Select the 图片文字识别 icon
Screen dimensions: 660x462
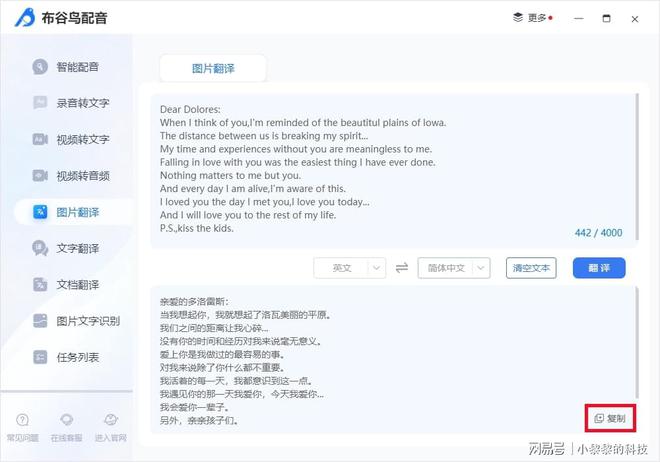(x=40, y=321)
